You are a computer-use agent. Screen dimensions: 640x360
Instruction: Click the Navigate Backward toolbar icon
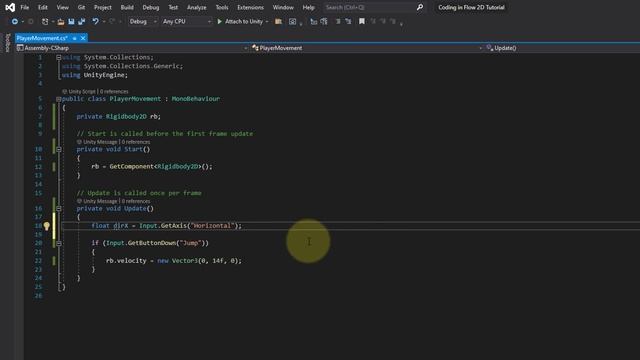click(x=15, y=21)
